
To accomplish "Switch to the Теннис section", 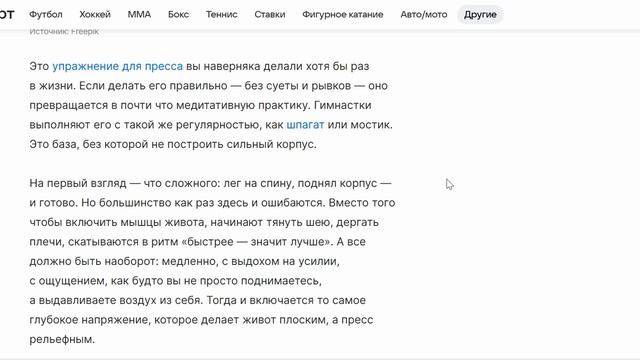I will click(x=222, y=14).
